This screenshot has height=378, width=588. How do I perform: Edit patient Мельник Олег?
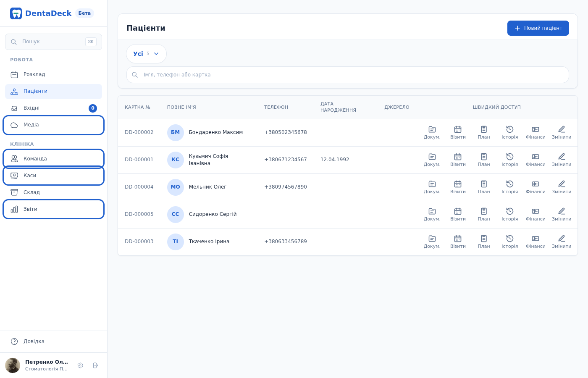[x=562, y=187]
